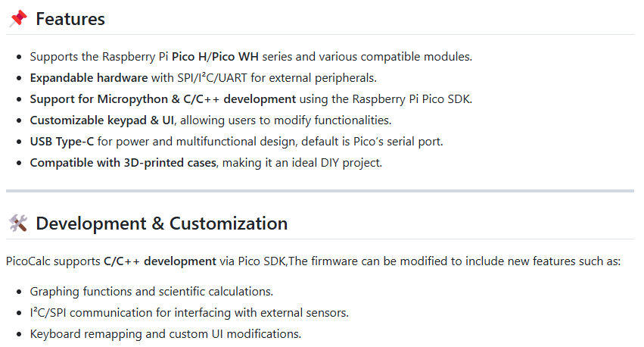Click the 'C/C++ development' text in paragraph

[160, 261]
